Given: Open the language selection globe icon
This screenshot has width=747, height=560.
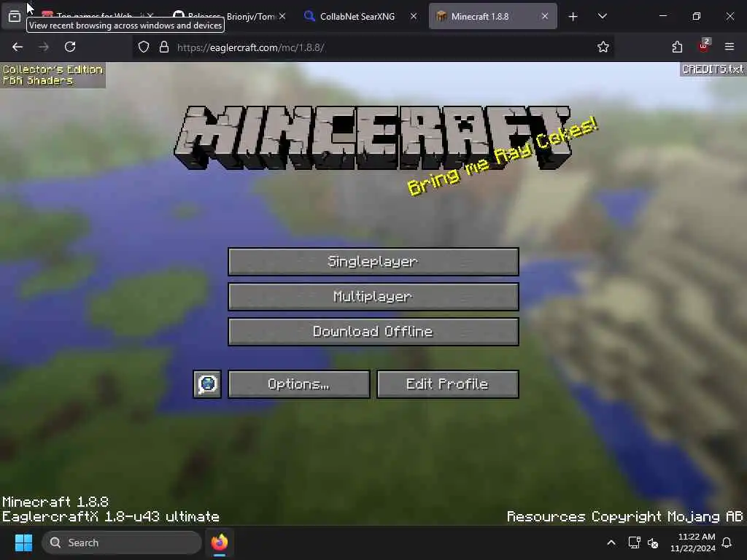Looking at the screenshot, I should [207, 384].
